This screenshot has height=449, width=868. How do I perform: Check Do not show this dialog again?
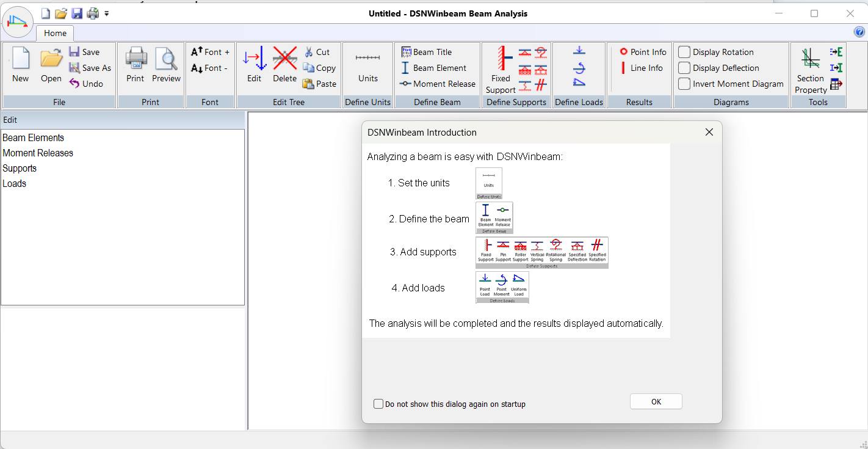tap(378, 404)
